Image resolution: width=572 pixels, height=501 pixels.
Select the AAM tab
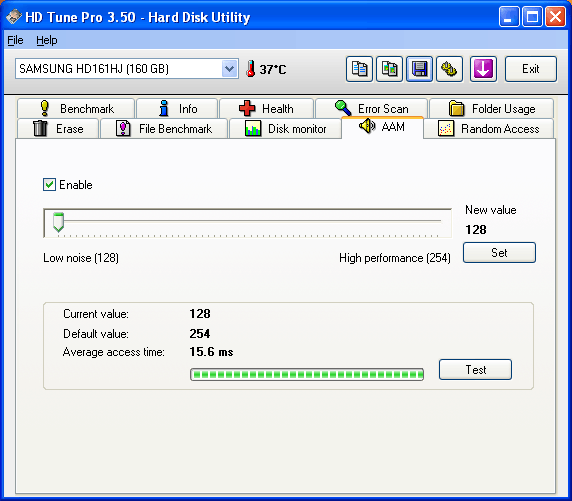(382, 127)
